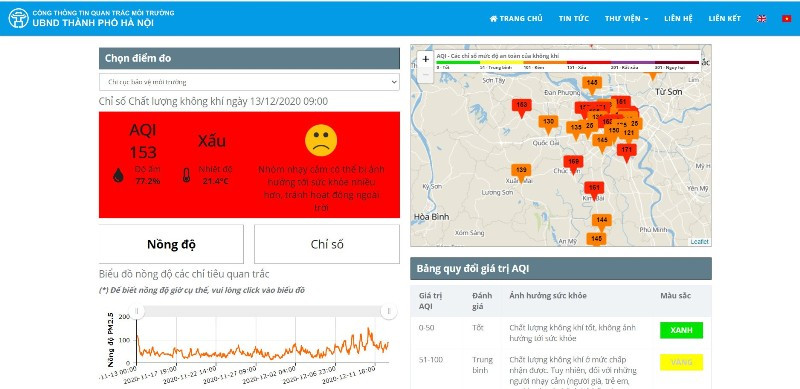Click the XANH green color swatch

click(x=681, y=330)
